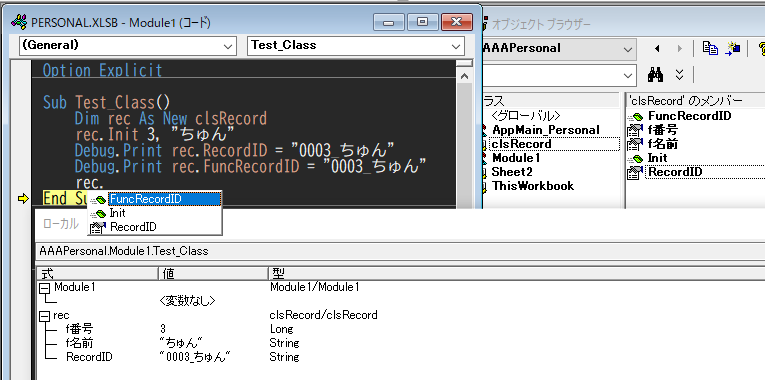765x380 pixels.
Task: Go back in the Object Browser
Action: (x=657, y=48)
